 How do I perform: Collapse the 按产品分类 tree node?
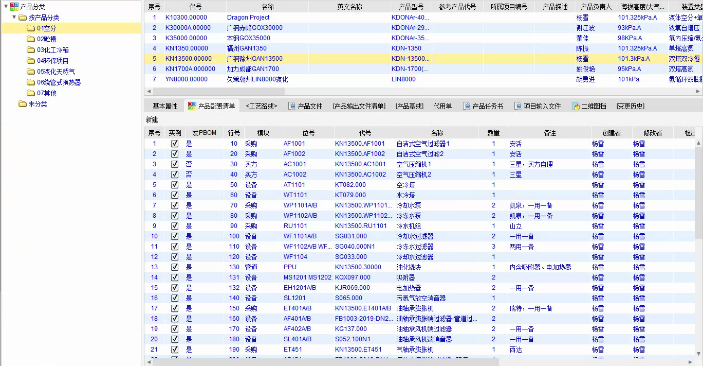click(14, 17)
